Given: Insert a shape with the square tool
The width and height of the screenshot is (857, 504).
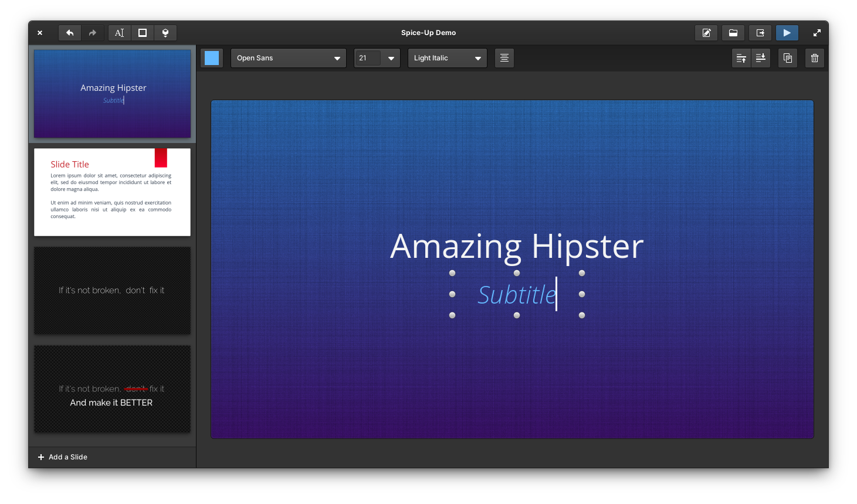Looking at the screenshot, I should coord(143,33).
